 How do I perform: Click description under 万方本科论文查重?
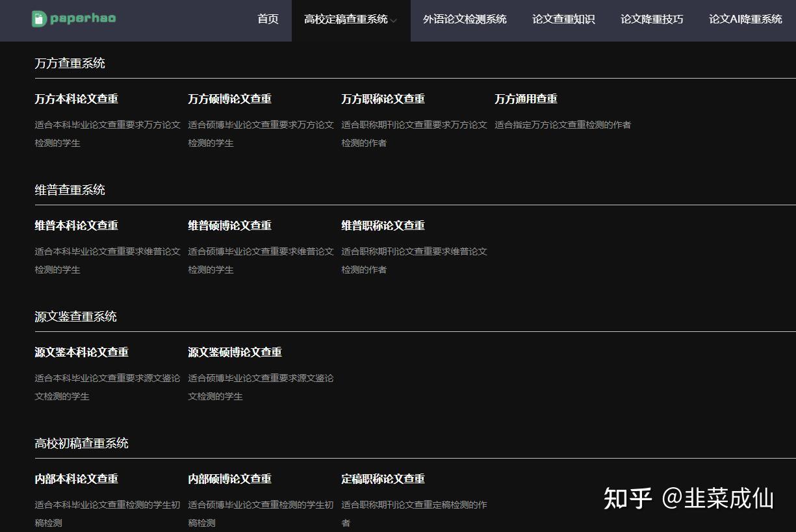pos(108,134)
